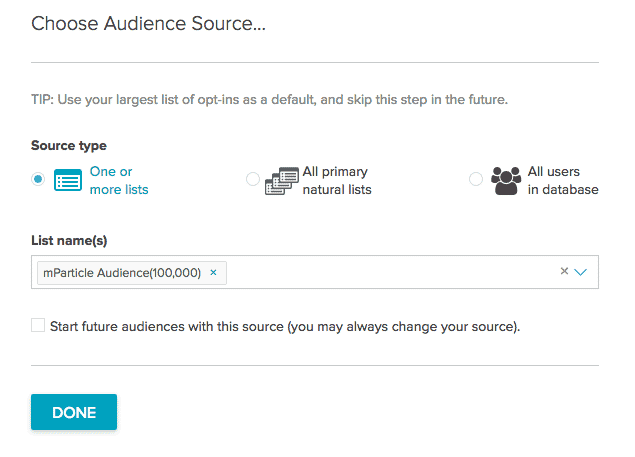
Task: Click the 'All primary natural lists' text label
Action: [337, 180]
